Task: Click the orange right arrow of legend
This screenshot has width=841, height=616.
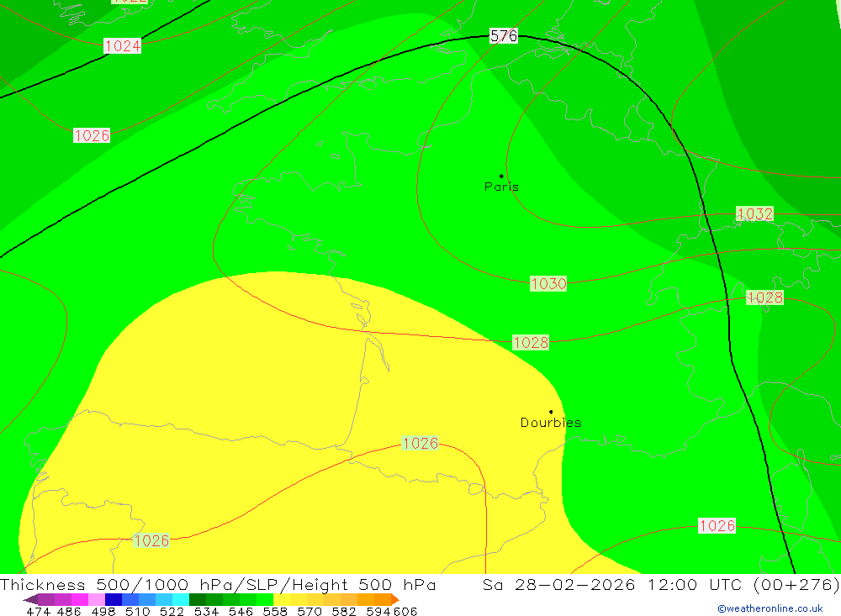Action: click(395, 599)
